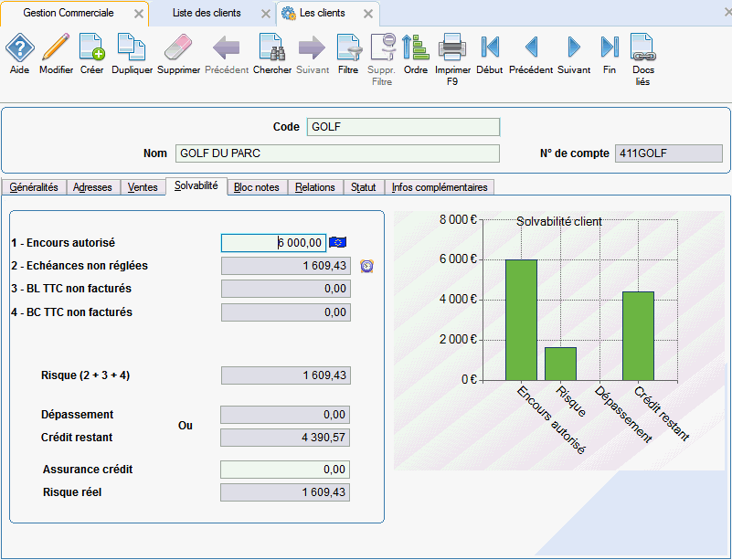The image size is (732, 560).
Task: Close the Les clients tab
Action: [368, 14]
